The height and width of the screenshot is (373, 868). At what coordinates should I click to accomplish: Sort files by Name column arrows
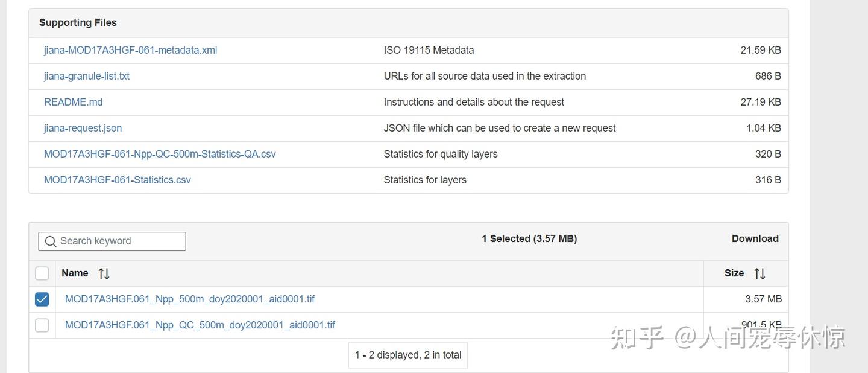[x=104, y=273]
